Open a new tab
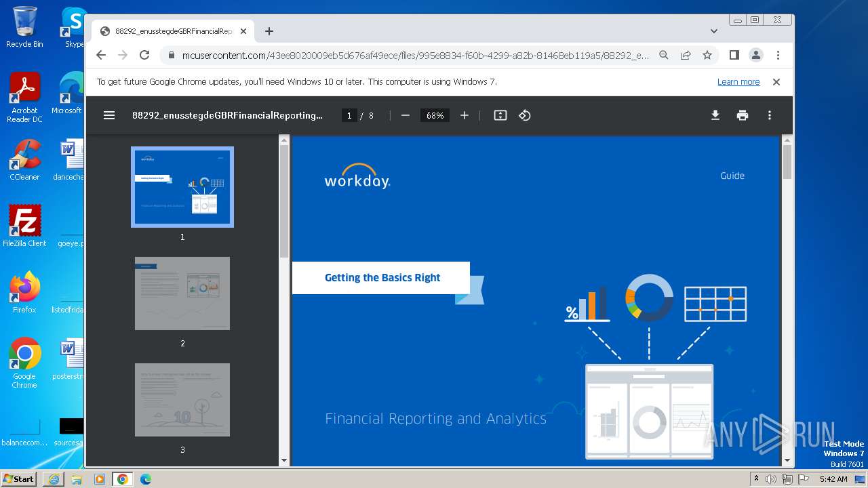This screenshot has width=868, height=488. (x=269, y=31)
